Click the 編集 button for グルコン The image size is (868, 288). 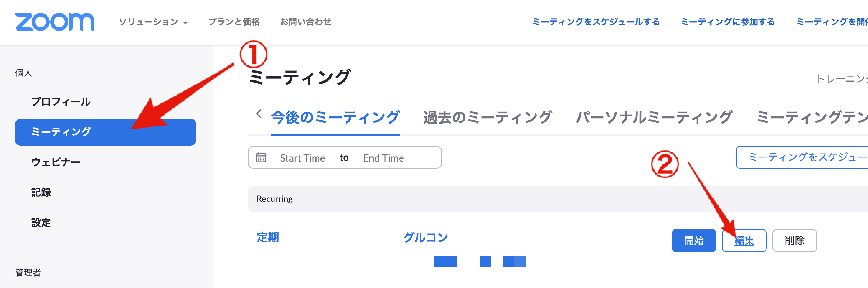coord(744,241)
